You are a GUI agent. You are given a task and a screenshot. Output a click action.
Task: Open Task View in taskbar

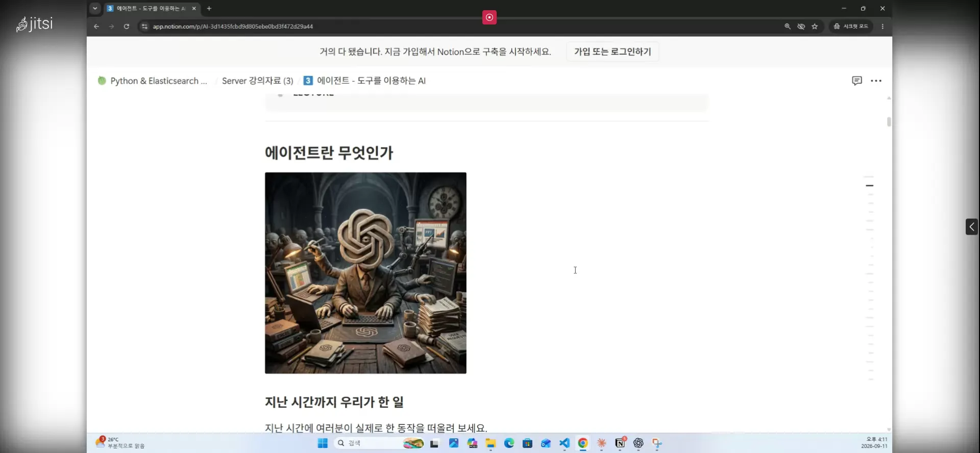point(434,443)
